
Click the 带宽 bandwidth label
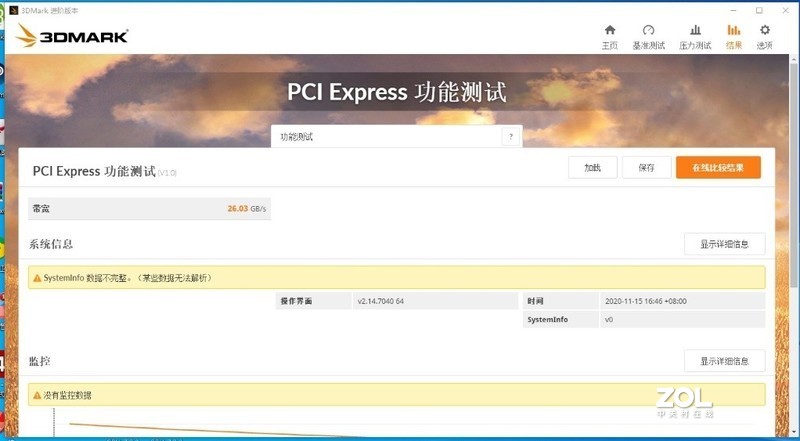click(41, 209)
